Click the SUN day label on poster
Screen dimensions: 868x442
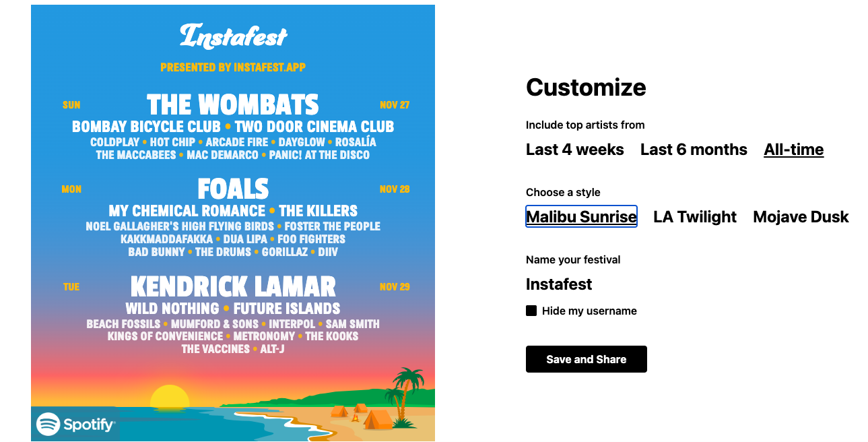tap(71, 105)
